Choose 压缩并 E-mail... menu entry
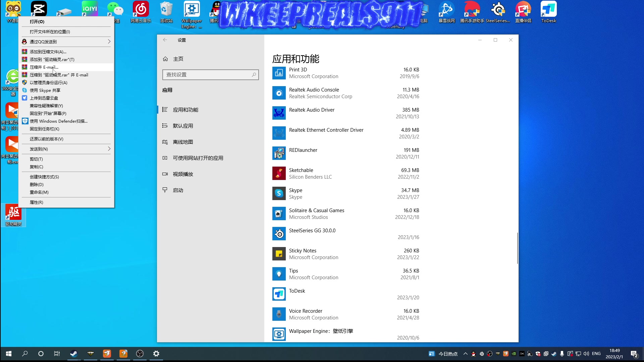The height and width of the screenshot is (362, 644). coord(66,67)
